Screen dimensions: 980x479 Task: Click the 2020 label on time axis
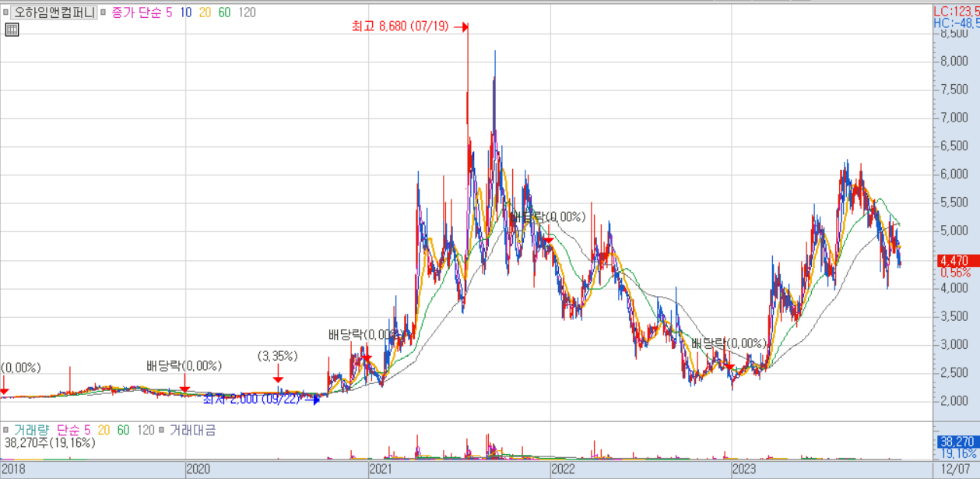pos(198,469)
